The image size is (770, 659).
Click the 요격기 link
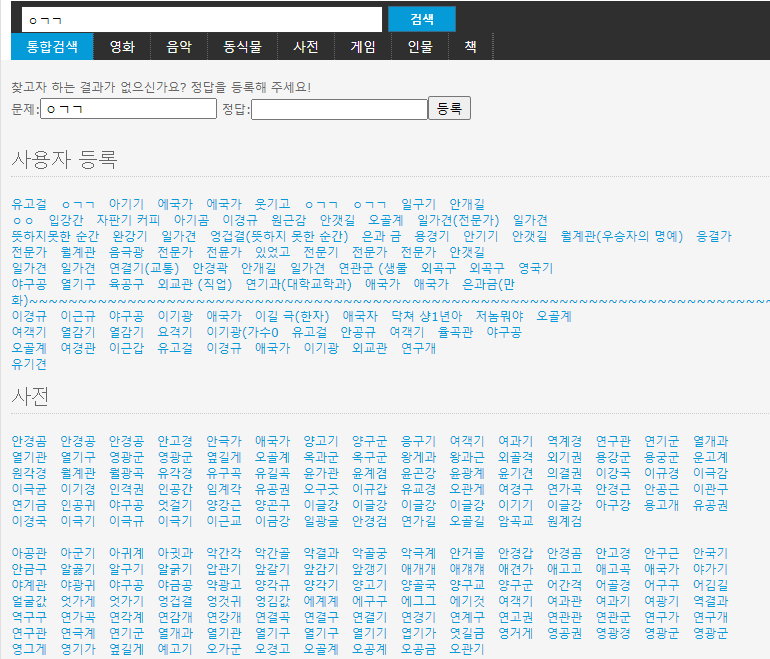tap(175, 332)
